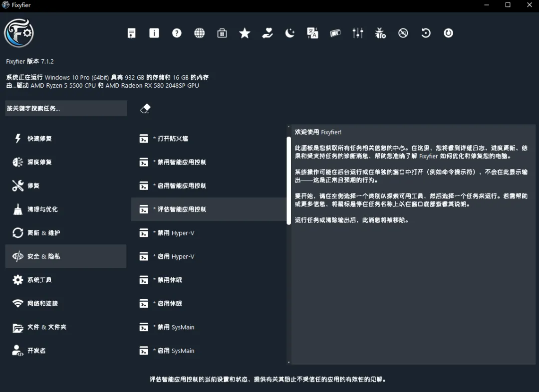This screenshot has height=392, width=539.
Task: Click the donate heart-in-hand icon
Action: [x=268, y=33]
